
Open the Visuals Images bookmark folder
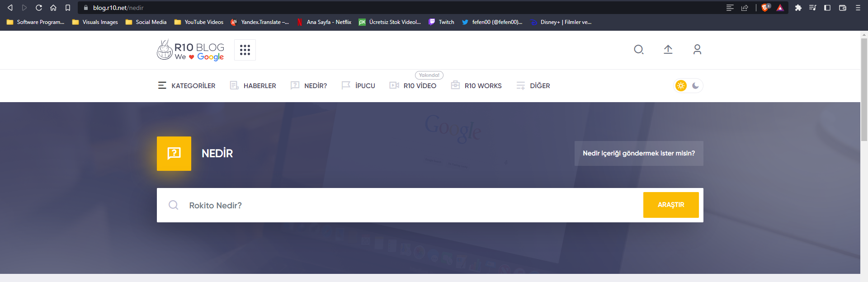[95, 22]
